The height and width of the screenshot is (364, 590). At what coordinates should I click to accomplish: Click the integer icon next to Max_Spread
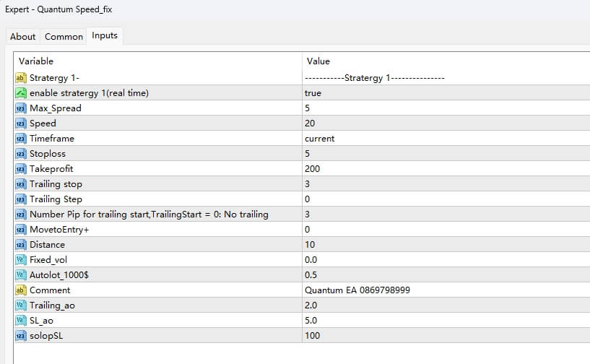coord(20,108)
